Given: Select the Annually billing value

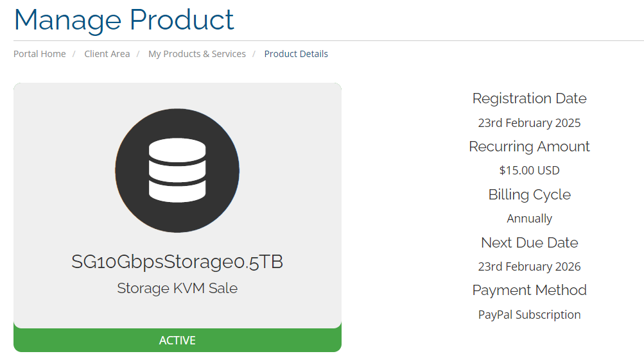Looking at the screenshot, I should coord(530,219).
